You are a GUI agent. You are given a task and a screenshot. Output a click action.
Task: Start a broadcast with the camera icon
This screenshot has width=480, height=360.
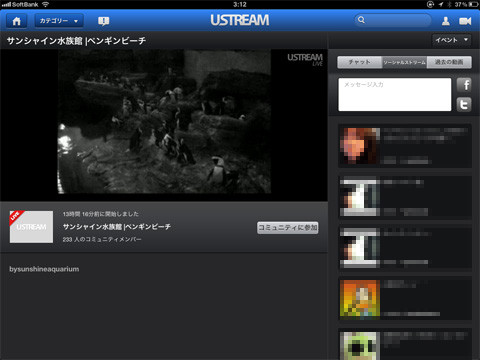pyautogui.click(x=465, y=21)
